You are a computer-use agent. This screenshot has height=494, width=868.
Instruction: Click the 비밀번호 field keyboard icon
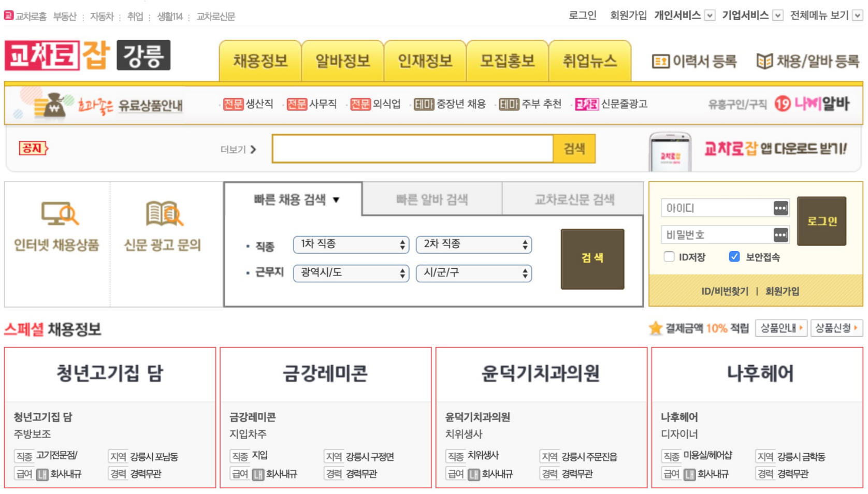tap(780, 235)
